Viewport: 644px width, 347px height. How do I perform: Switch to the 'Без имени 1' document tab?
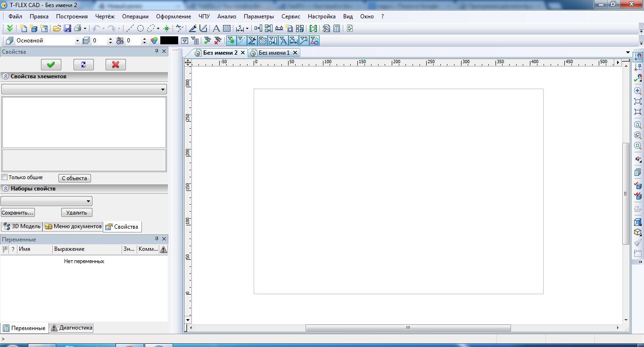tap(274, 53)
